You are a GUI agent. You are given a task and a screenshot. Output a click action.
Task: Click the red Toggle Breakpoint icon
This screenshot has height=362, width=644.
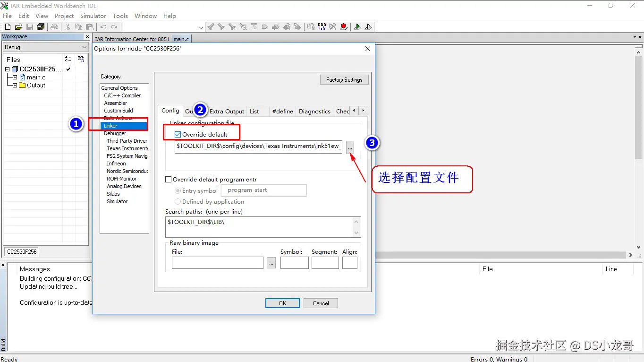pos(343,27)
